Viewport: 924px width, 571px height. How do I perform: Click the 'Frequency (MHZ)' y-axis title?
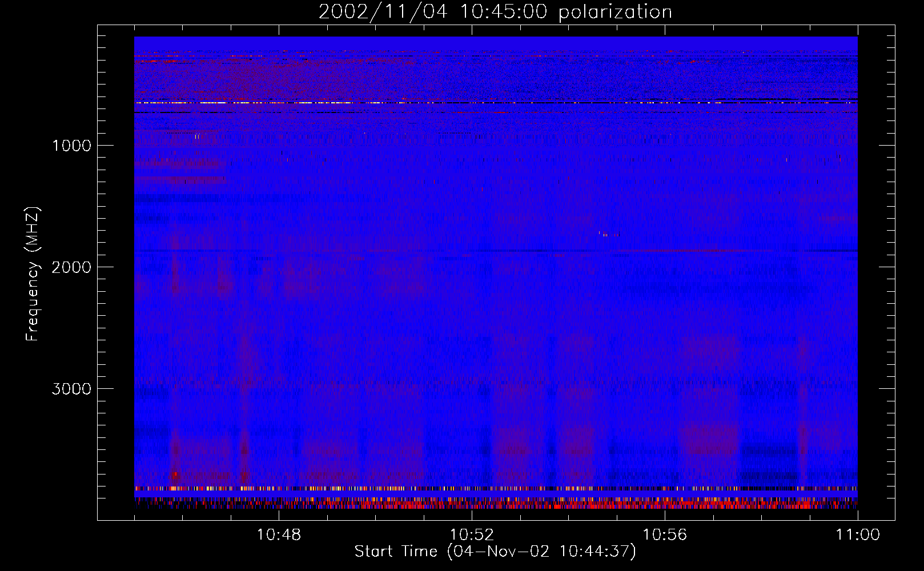[33, 274]
